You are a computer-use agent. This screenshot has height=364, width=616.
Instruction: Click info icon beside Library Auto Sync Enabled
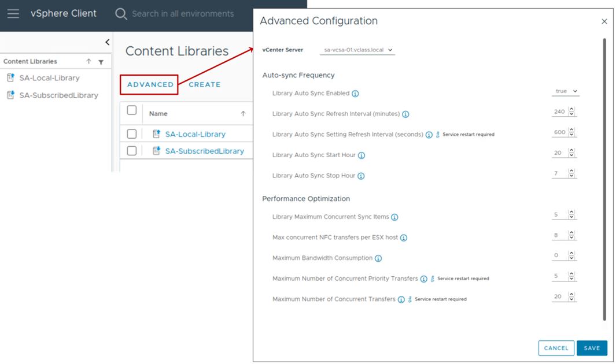[x=355, y=94]
